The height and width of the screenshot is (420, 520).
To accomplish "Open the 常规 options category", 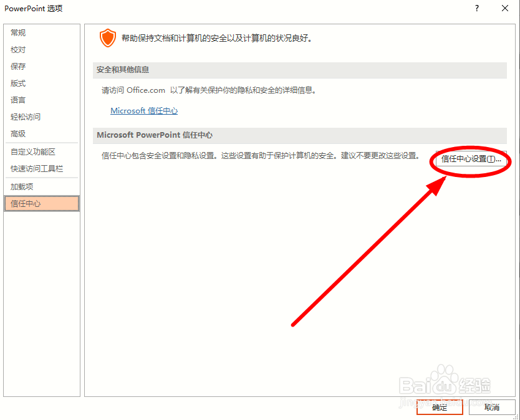I will click(41, 33).
